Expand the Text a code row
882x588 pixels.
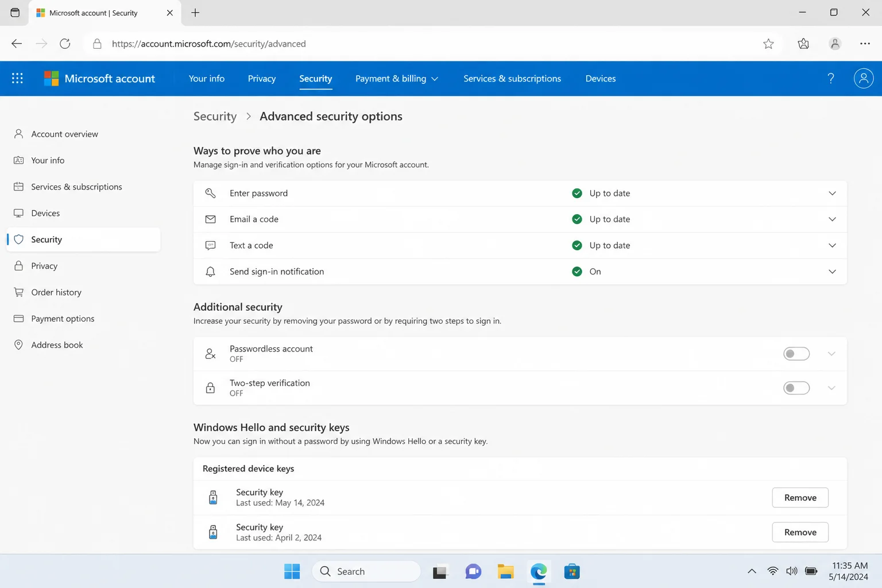(832, 245)
